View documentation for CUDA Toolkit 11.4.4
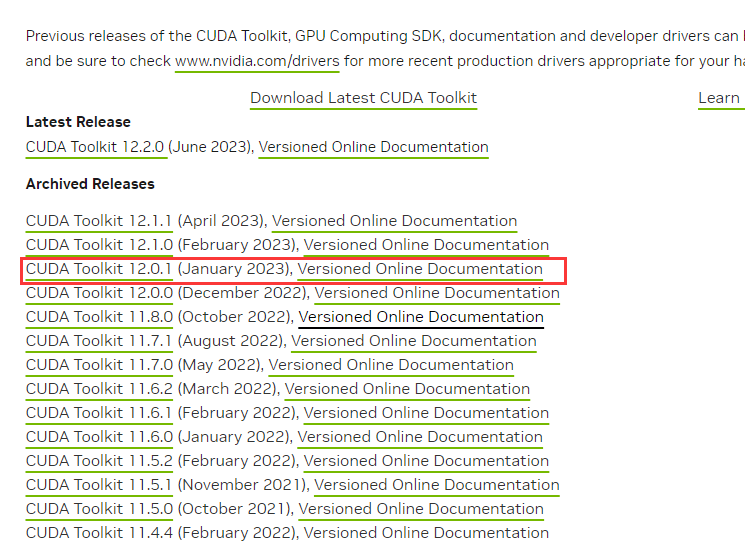Image resolution: width=745 pixels, height=543 pixels. (426, 533)
